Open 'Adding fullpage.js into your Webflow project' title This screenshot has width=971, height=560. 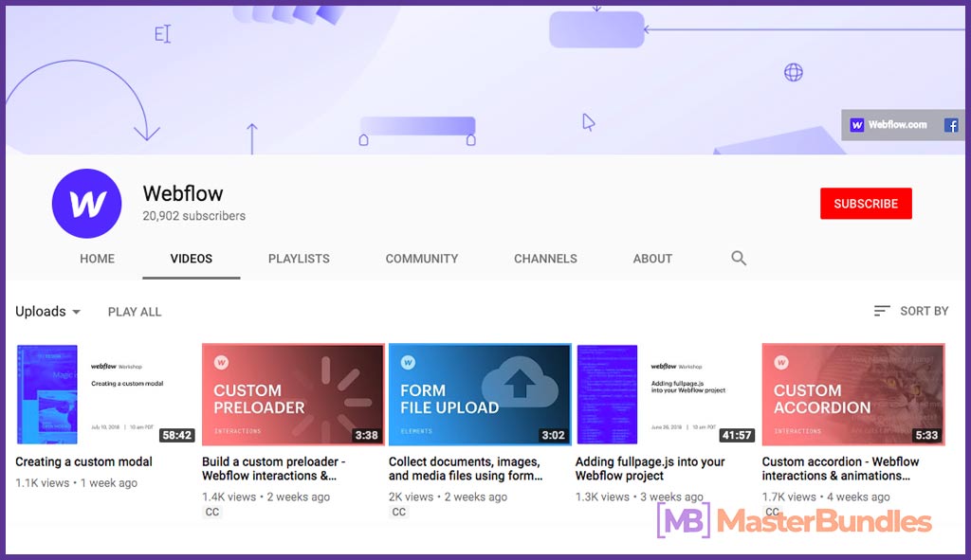tap(650, 468)
